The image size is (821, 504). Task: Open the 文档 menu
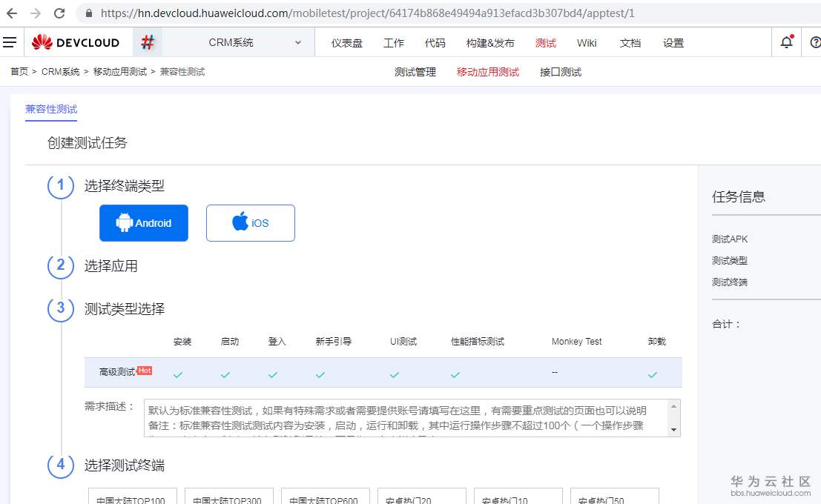point(630,43)
